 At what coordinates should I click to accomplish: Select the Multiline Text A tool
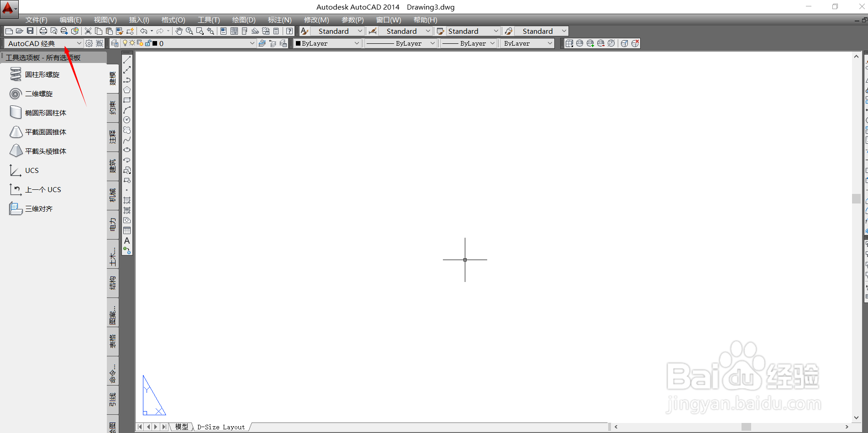pyautogui.click(x=127, y=240)
